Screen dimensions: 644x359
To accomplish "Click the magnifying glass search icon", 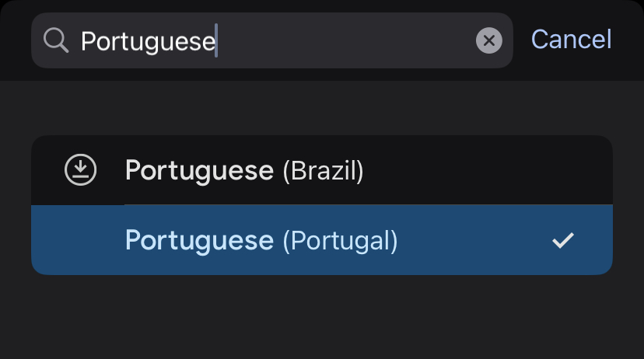I will click(x=56, y=40).
